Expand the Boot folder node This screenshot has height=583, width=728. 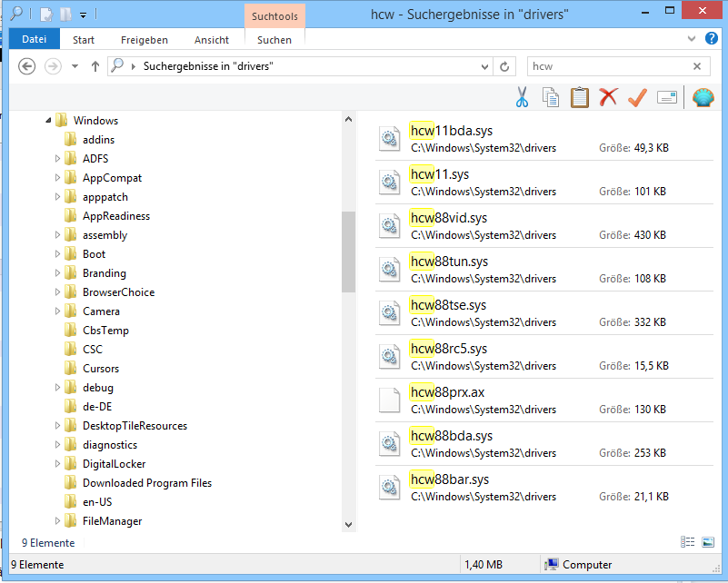pyautogui.click(x=57, y=254)
